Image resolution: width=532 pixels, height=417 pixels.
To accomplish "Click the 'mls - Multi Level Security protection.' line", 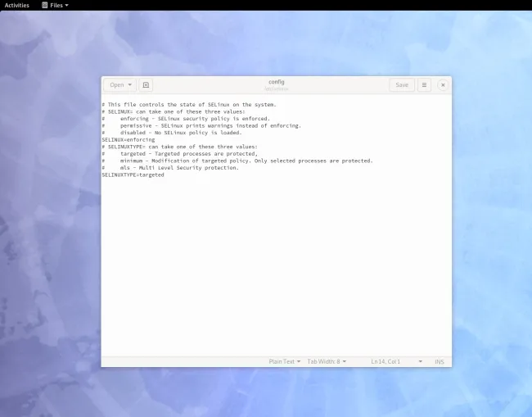I will coord(170,168).
